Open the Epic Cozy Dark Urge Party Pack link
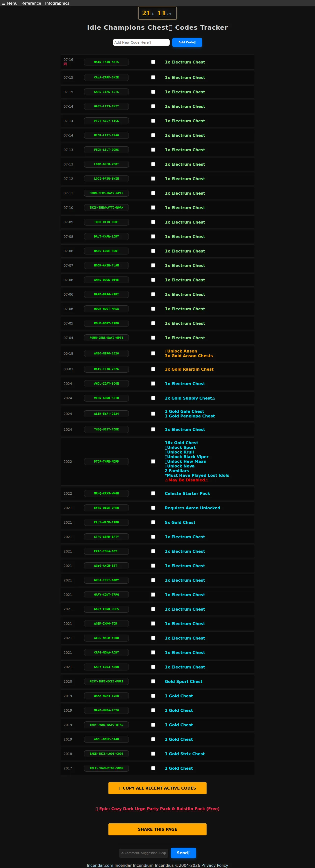Screen dimensions: 315x868 tap(157, 809)
